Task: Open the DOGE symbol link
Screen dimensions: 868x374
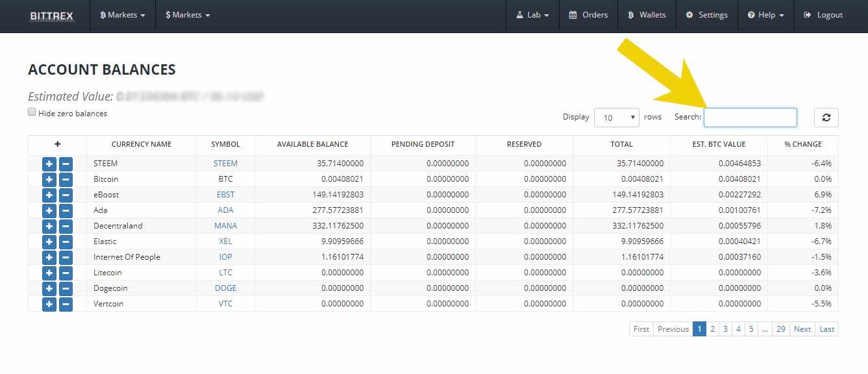Action: pos(226,288)
